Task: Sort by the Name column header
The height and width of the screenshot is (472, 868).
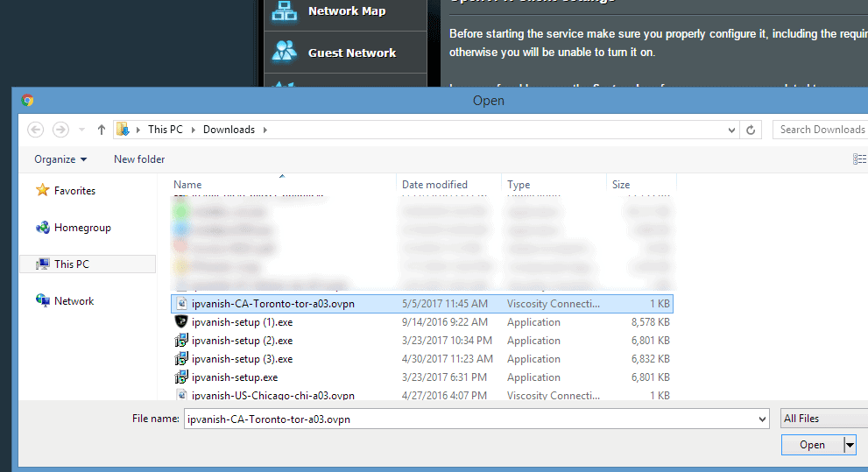Action: click(282, 185)
